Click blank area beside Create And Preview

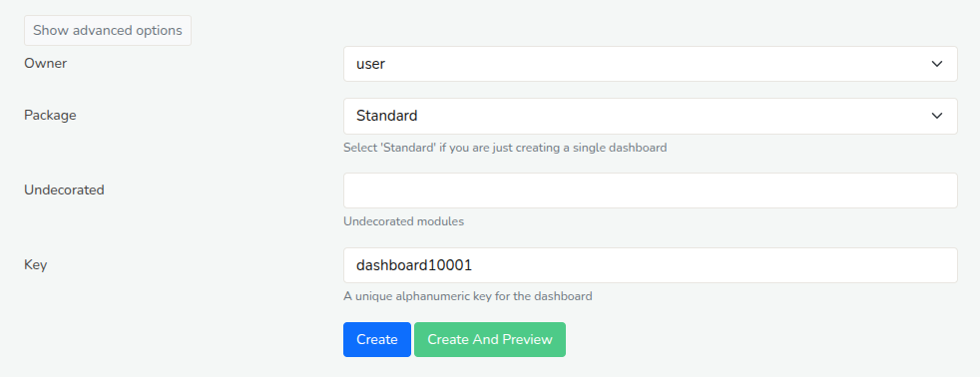750,339
